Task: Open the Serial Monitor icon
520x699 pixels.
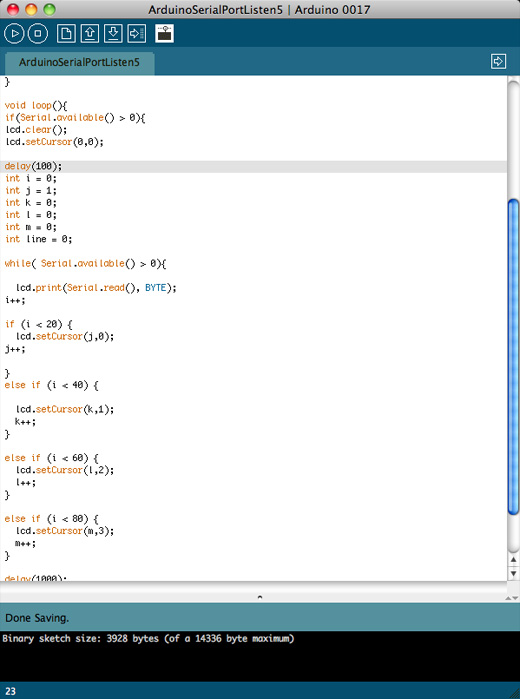Action: point(165,33)
